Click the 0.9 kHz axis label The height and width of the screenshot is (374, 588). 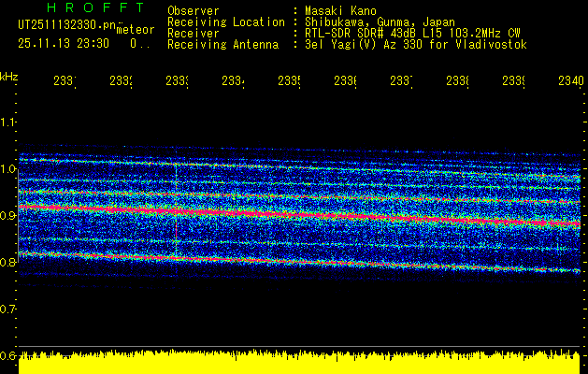tap(7, 216)
